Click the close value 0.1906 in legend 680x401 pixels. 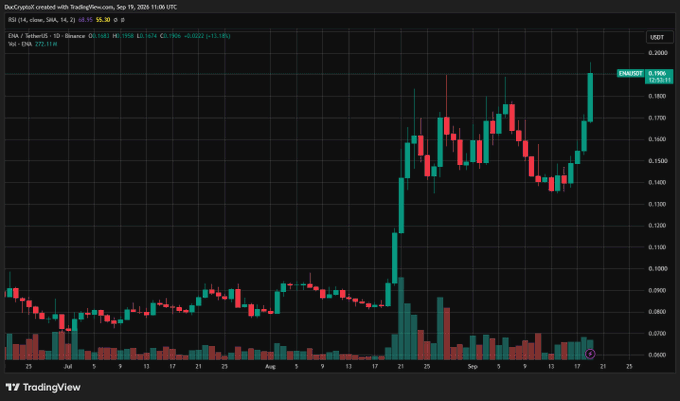(172, 36)
